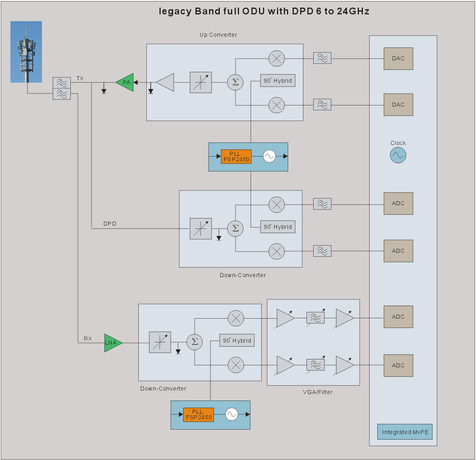Screen dimensions: 476x460
Task: Click the "Up Converter" label
Action: click(x=218, y=35)
